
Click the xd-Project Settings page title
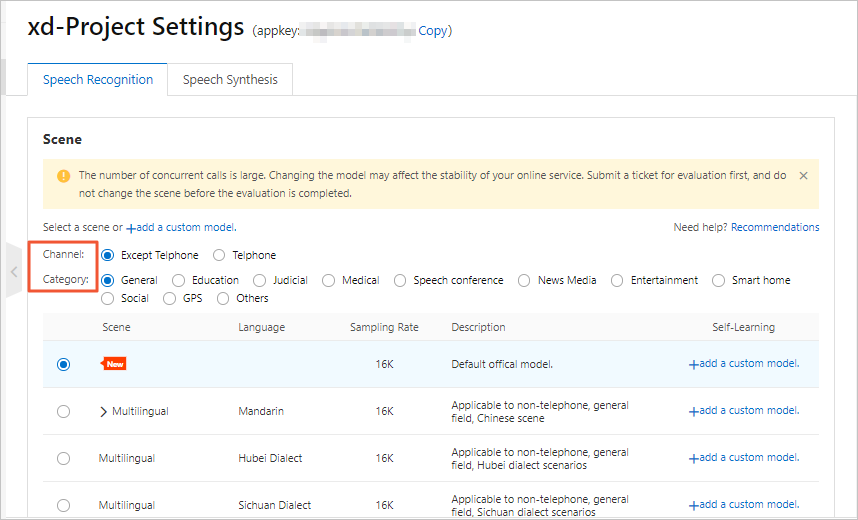point(136,27)
